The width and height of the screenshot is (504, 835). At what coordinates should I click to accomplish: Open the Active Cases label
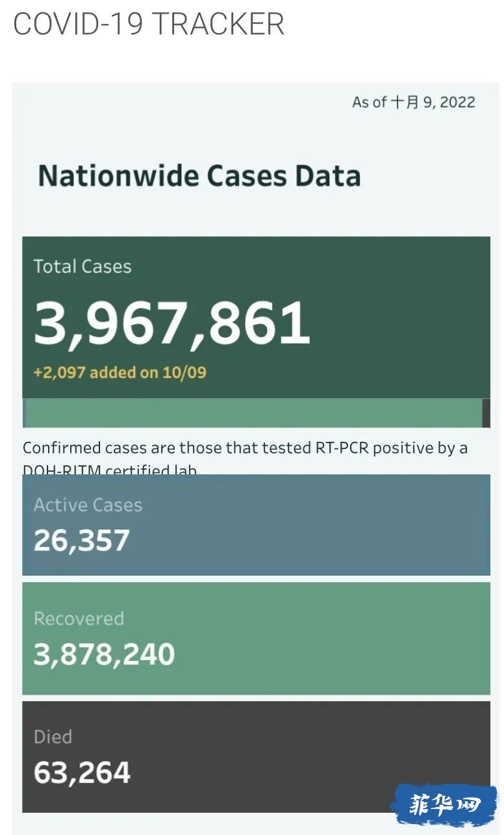[x=88, y=505]
